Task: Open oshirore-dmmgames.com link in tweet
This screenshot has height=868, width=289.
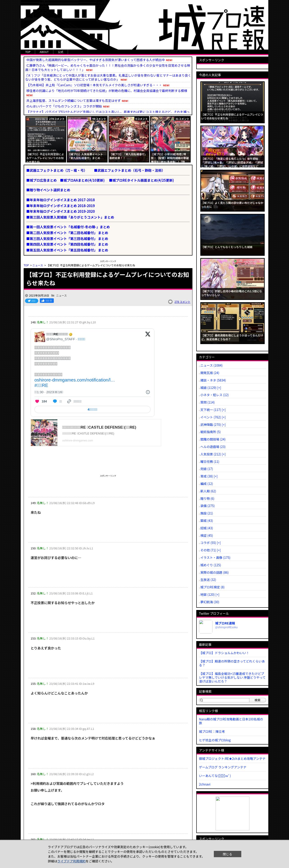Action: 74,380
